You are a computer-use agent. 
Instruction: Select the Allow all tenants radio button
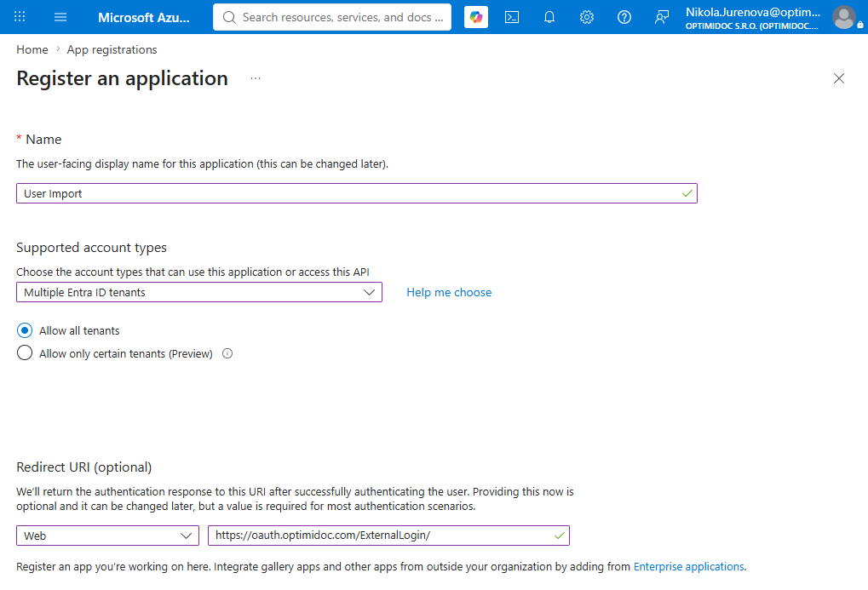click(25, 330)
